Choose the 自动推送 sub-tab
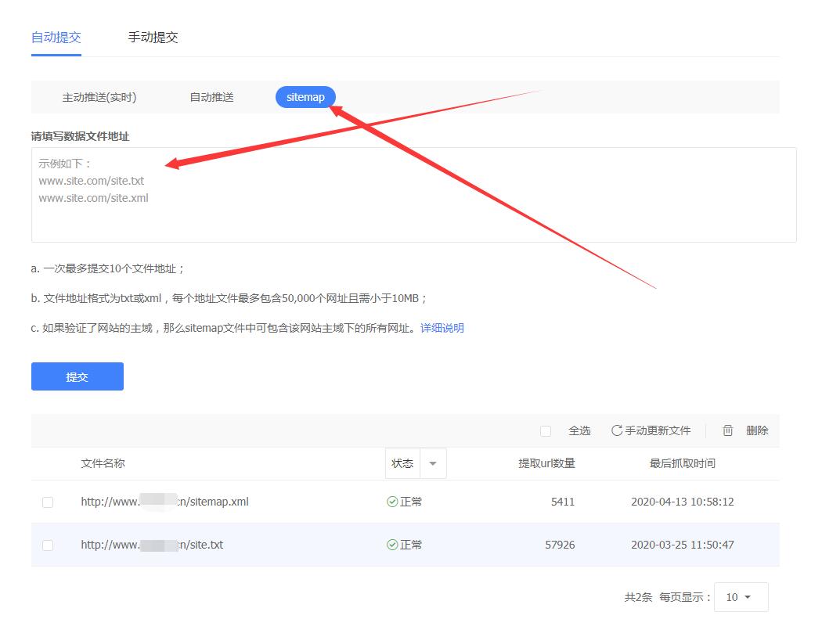The width and height of the screenshot is (840, 630). click(211, 97)
